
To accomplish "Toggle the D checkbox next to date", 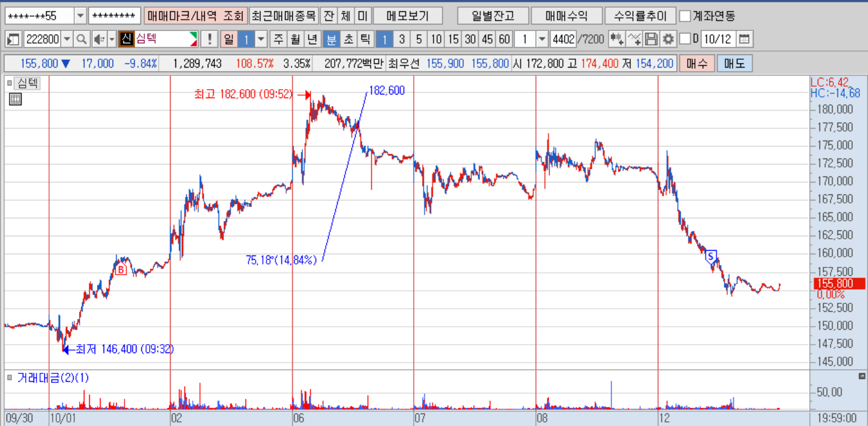I will pos(685,39).
